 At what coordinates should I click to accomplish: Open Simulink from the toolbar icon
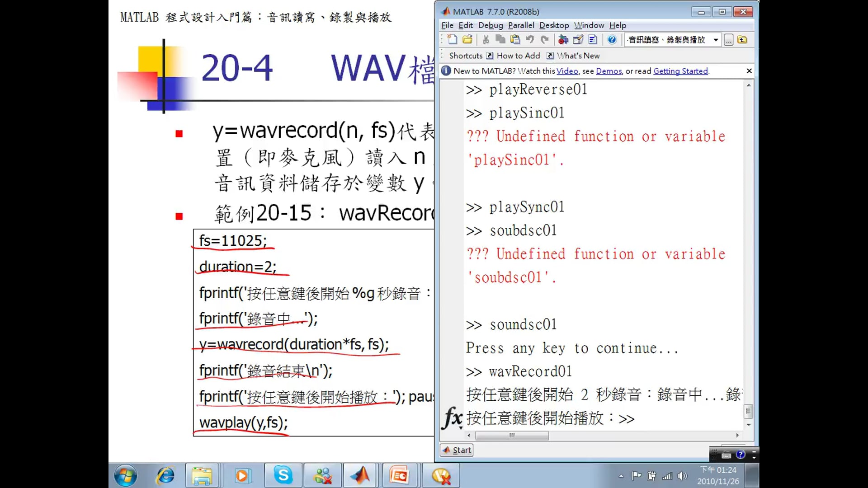[563, 40]
